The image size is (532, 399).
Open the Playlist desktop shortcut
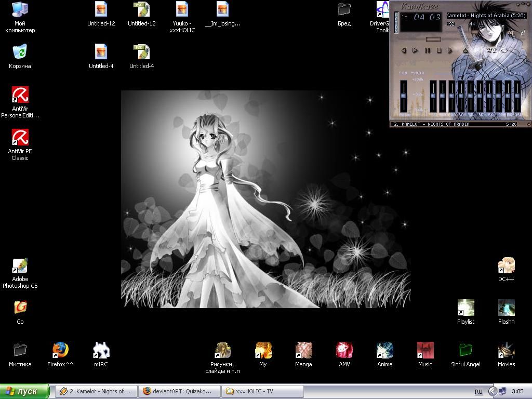click(465, 312)
